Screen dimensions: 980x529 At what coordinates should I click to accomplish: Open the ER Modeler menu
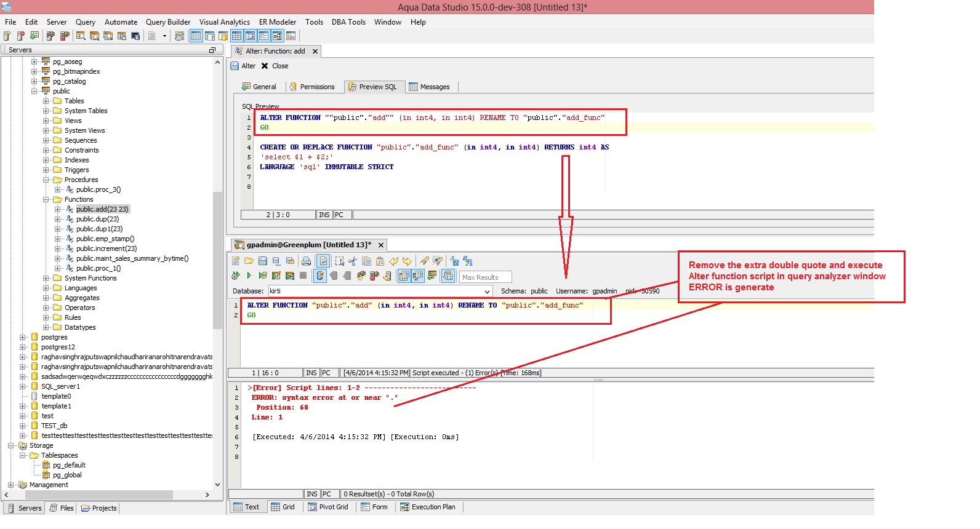(x=277, y=22)
